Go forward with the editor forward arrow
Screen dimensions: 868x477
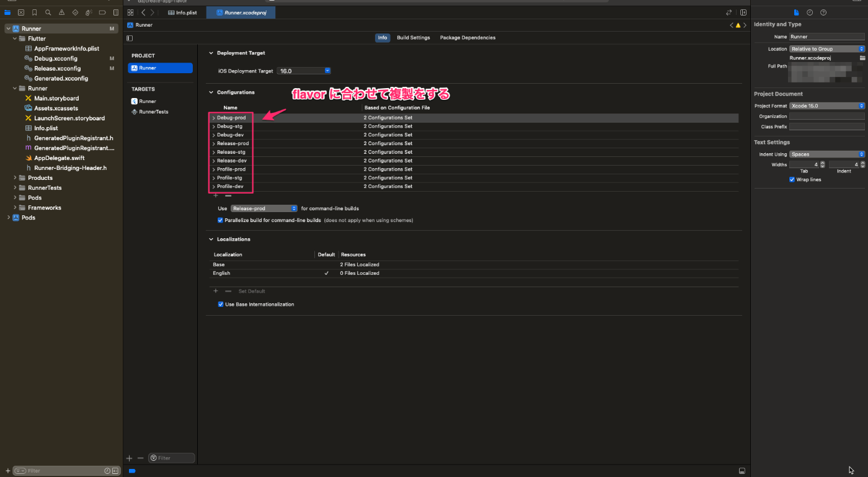tap(153, 12)
